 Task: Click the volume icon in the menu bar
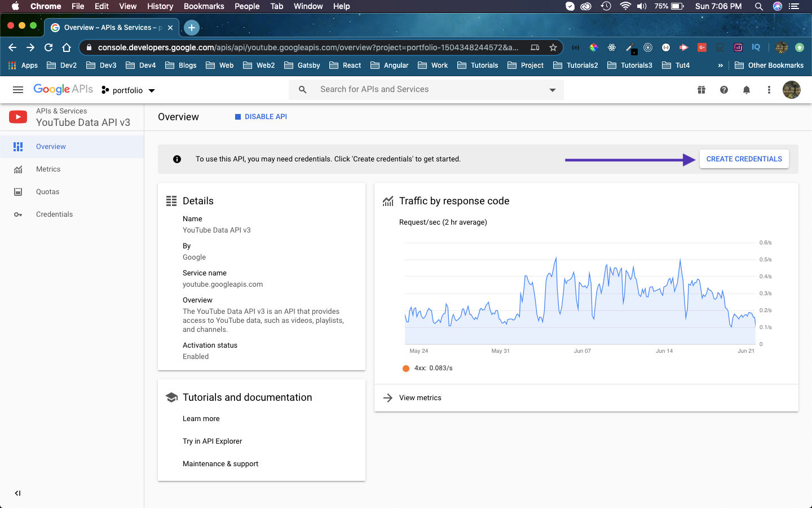(642, 6)
